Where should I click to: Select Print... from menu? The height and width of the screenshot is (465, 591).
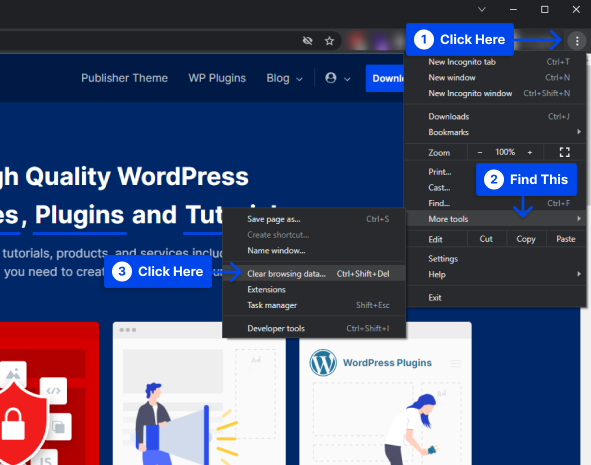[439, 172]
